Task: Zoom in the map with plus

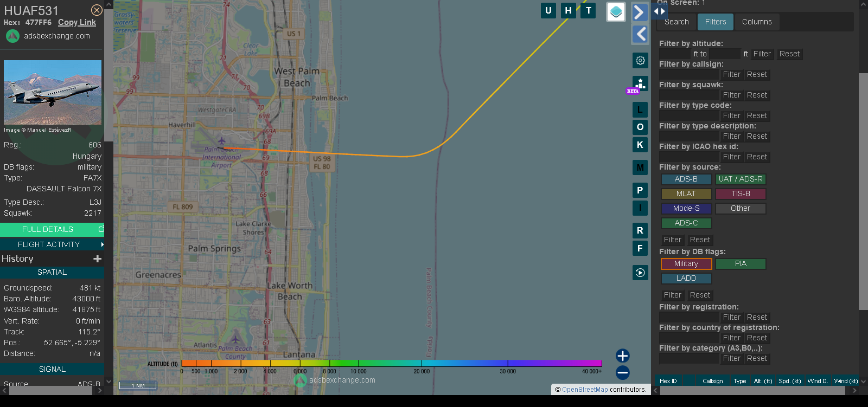Action: (623, 356)
